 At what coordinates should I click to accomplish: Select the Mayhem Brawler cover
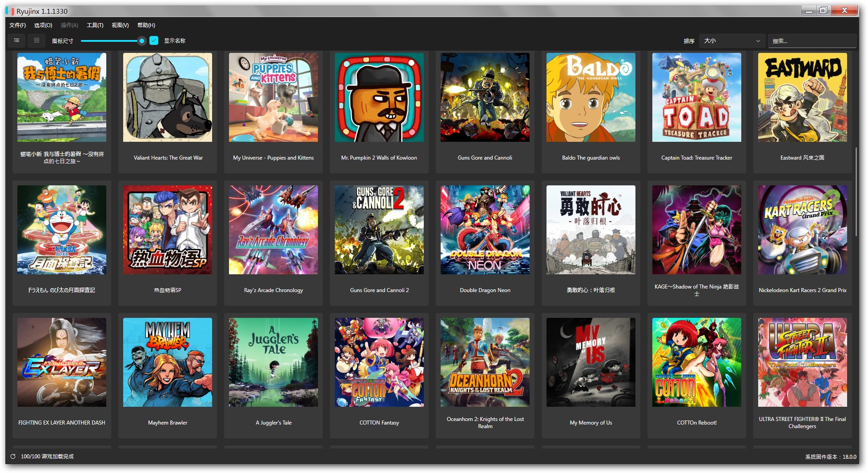[168, 362]
